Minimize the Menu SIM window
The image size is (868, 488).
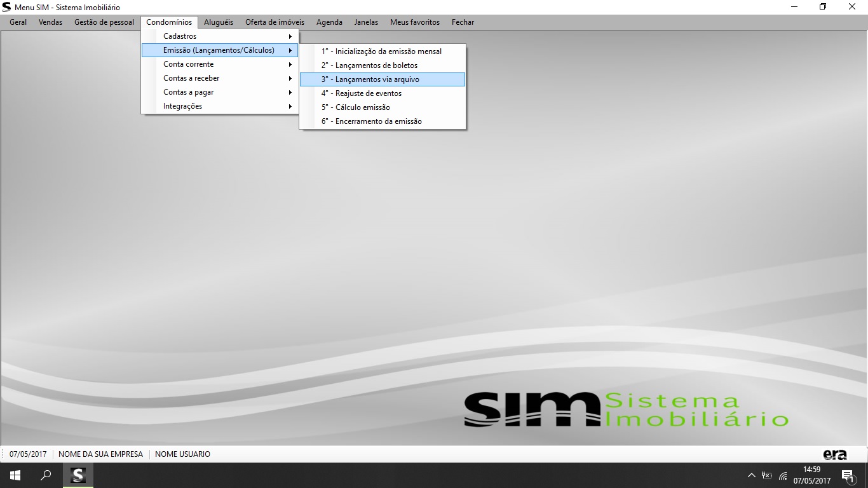[x=794, y=7]
